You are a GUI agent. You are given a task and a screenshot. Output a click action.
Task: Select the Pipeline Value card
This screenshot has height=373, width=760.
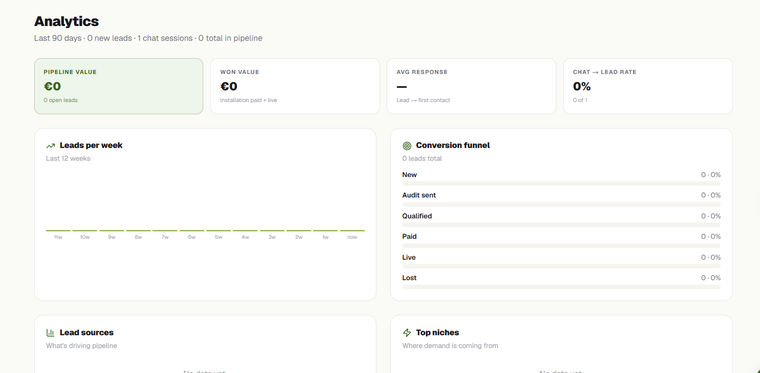(x=119, y=86)
